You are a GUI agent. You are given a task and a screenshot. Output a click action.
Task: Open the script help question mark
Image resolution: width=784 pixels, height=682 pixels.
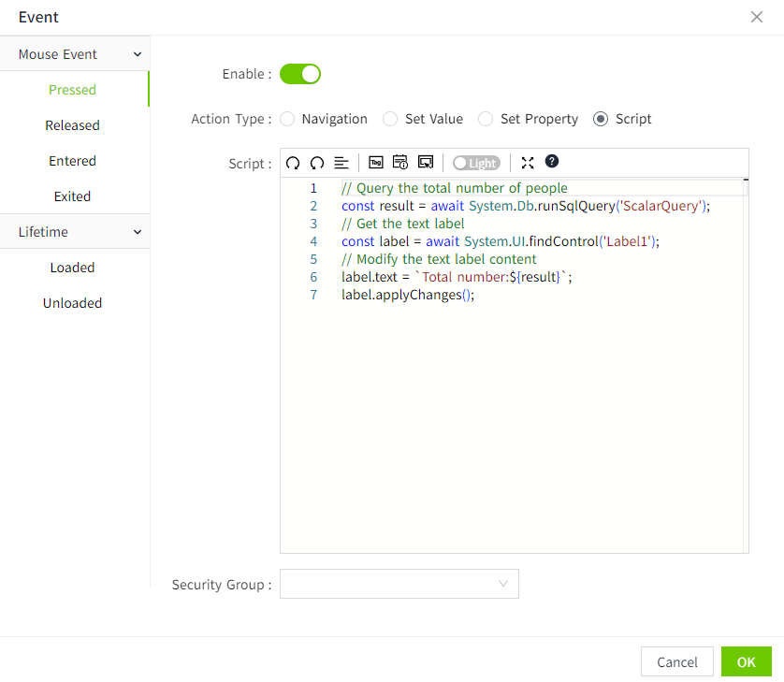pyautogui.click(x=552, y=162)
